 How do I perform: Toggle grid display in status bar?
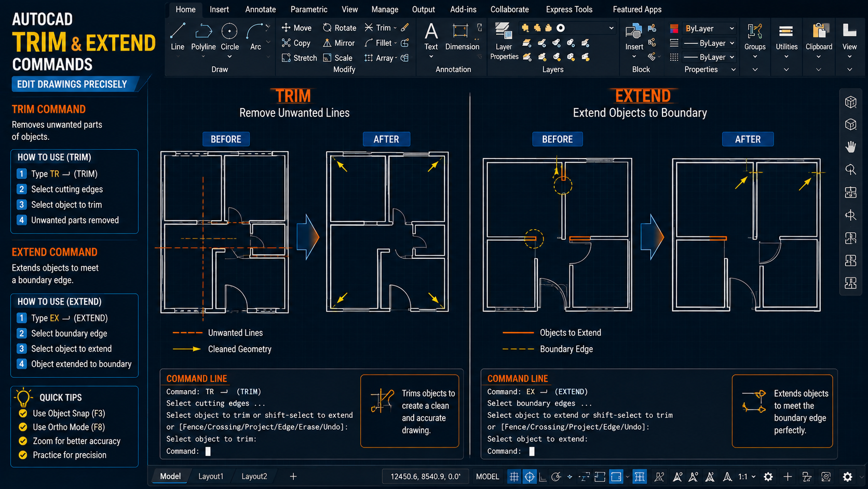[x=514, y=477]
